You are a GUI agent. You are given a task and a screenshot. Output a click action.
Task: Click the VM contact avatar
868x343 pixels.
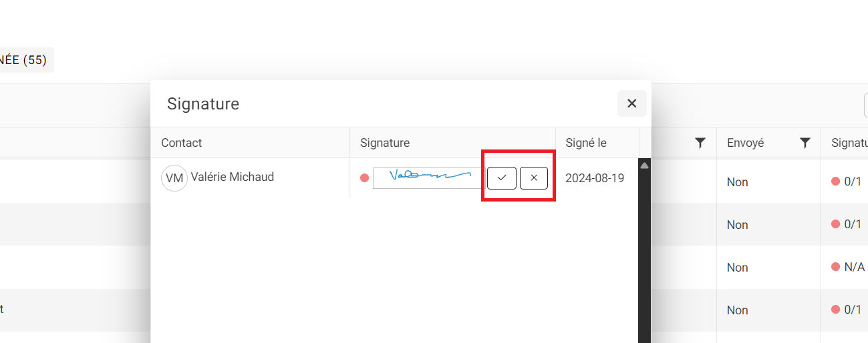click(174, 178)
